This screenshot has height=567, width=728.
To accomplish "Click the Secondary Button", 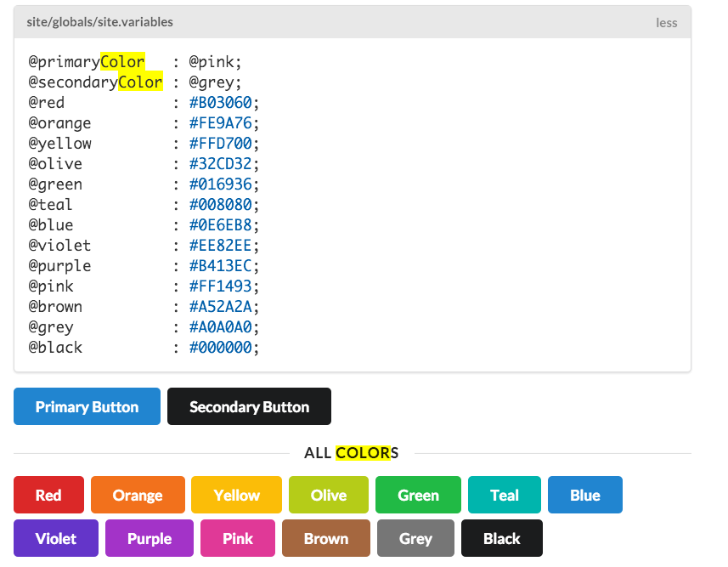I will [249, 406].
